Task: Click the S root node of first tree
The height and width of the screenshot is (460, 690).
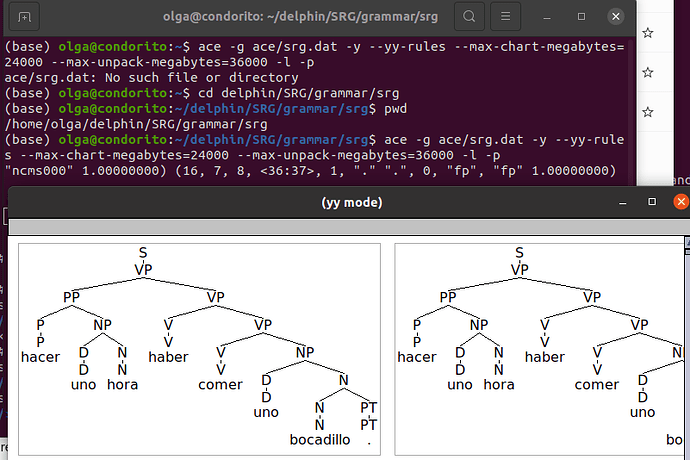Action: pos(143,253)
